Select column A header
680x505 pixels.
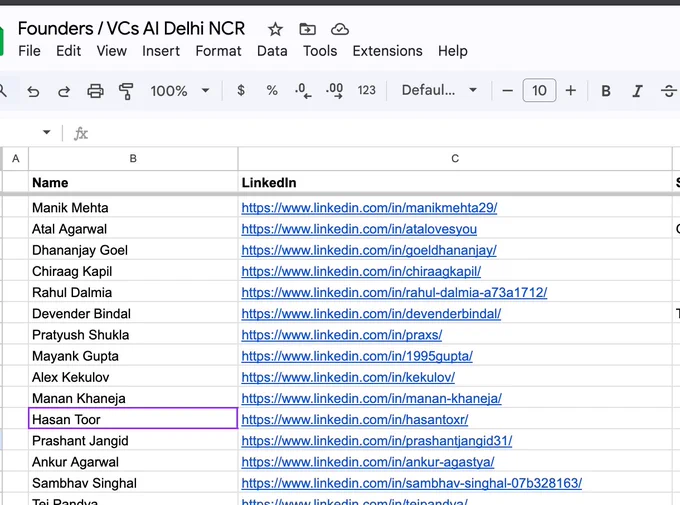tap(16, 159)
